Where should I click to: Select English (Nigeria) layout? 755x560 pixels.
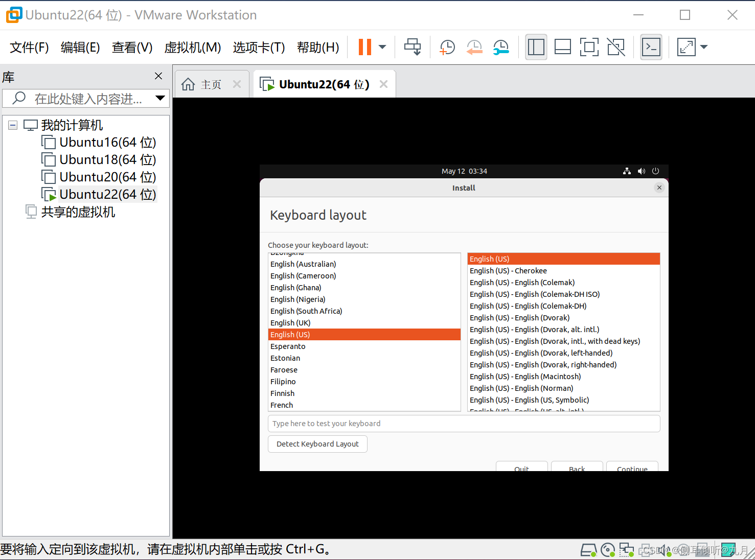click(x=364, y=299)
